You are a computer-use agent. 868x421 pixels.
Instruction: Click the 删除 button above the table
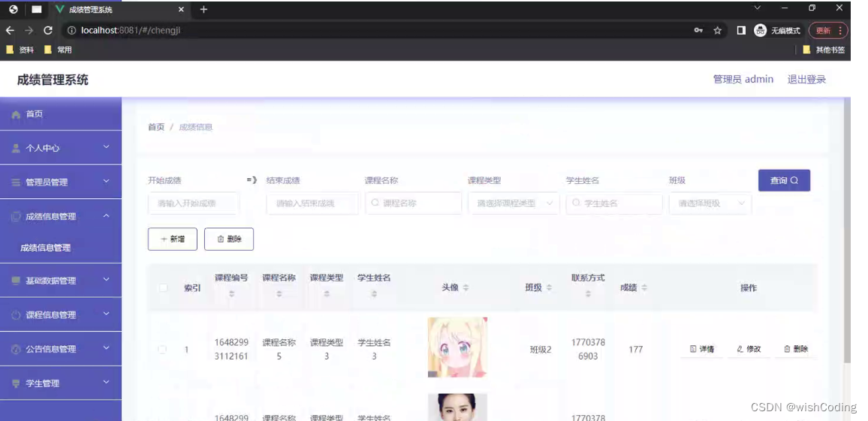(x=229, y=239)
